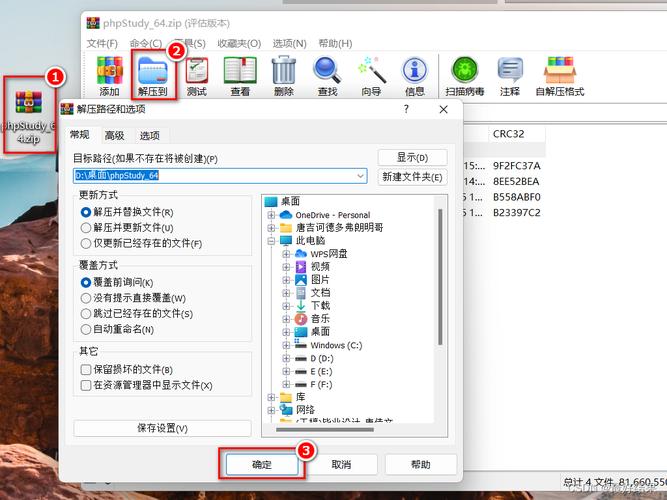The height and width of the screenshot is (500, 667).
Task: Click the Extract To (解压到) toolbar icon
Action: tap(153, 76)
